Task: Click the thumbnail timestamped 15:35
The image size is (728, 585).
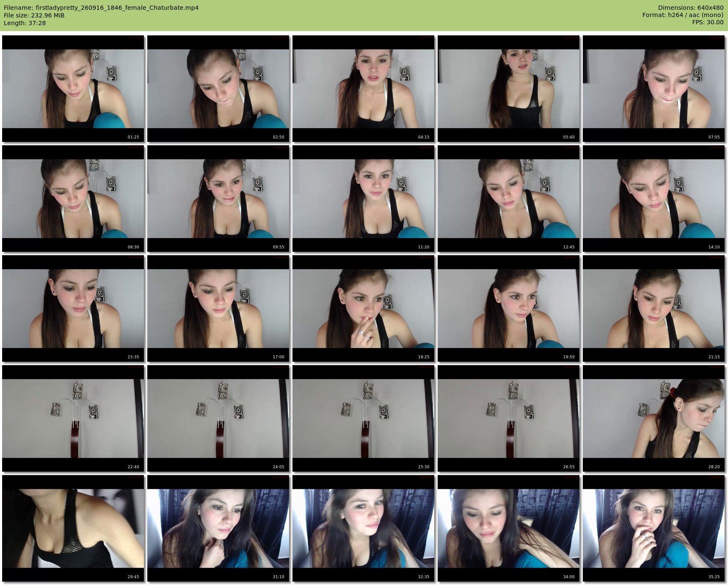Action: pos(73,308)
